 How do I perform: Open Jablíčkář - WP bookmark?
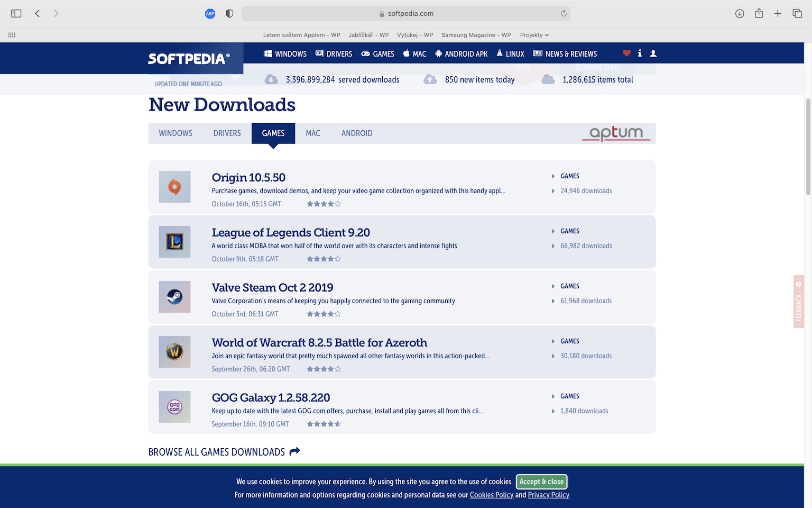(x=368, y=35)
